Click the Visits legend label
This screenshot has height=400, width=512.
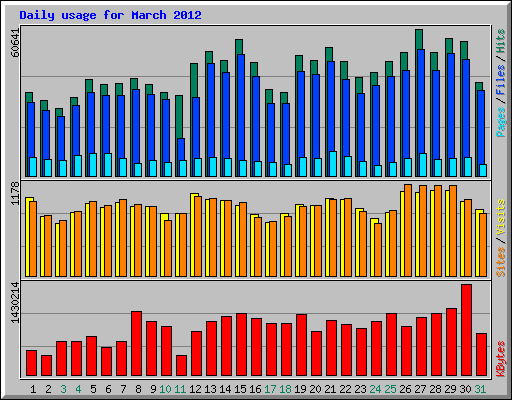pyautogui.click(x=501, y=217)
